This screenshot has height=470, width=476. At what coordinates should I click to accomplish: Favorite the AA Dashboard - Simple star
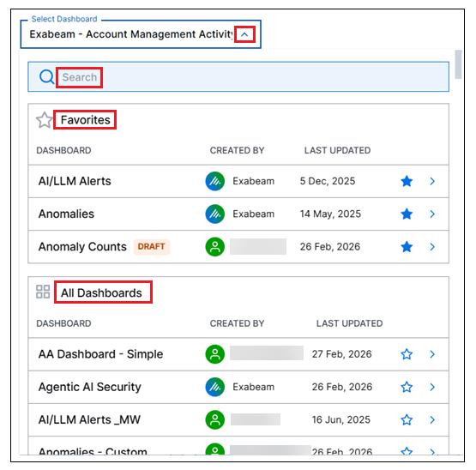click(407, 354)
